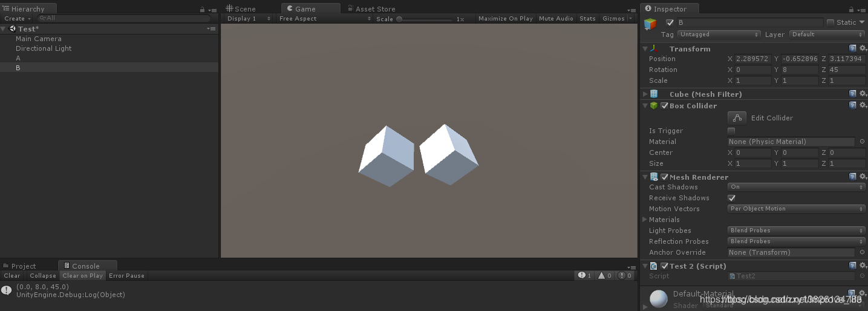
Task: Open Test scene row options menu icon
Action: pos(211,28)
